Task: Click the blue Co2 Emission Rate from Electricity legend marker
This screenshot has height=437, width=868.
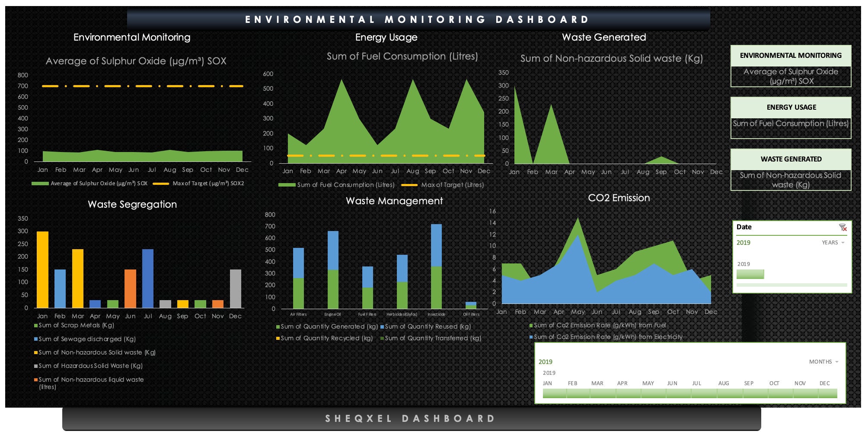Action: pos(531,337)
